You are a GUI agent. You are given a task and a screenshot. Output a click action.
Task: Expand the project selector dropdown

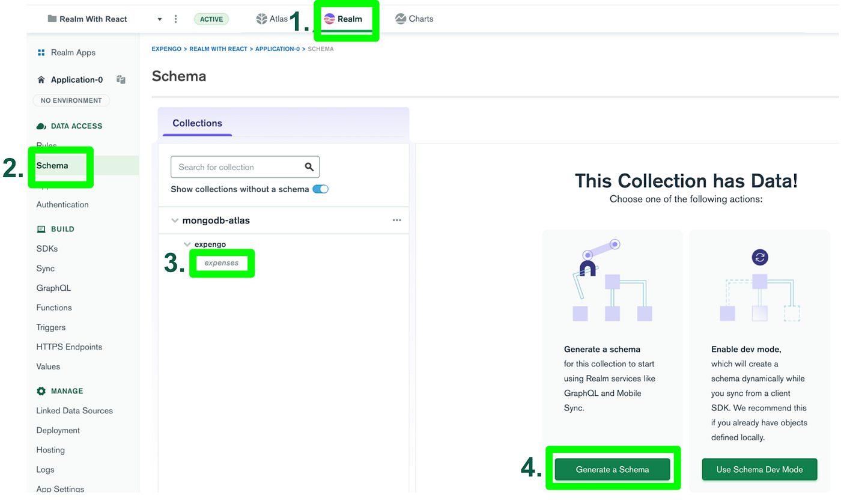[159, 19]
